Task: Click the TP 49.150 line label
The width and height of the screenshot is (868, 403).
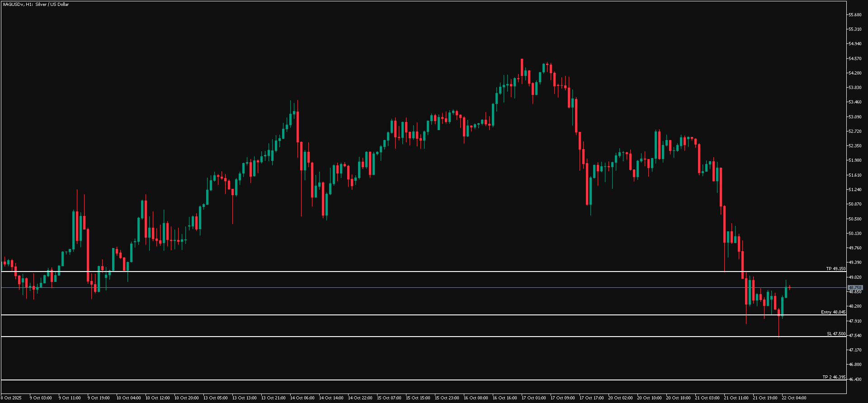Action: (835, 269)
